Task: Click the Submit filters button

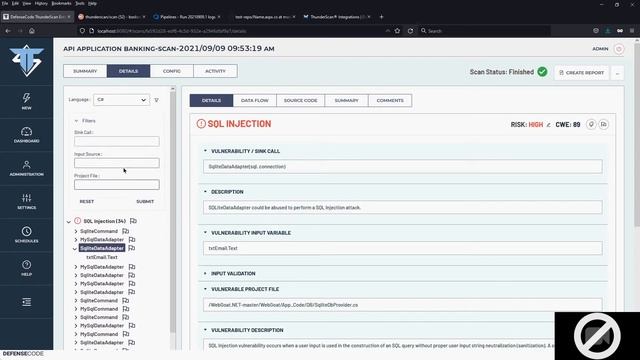Action: (x=145, y=202)
